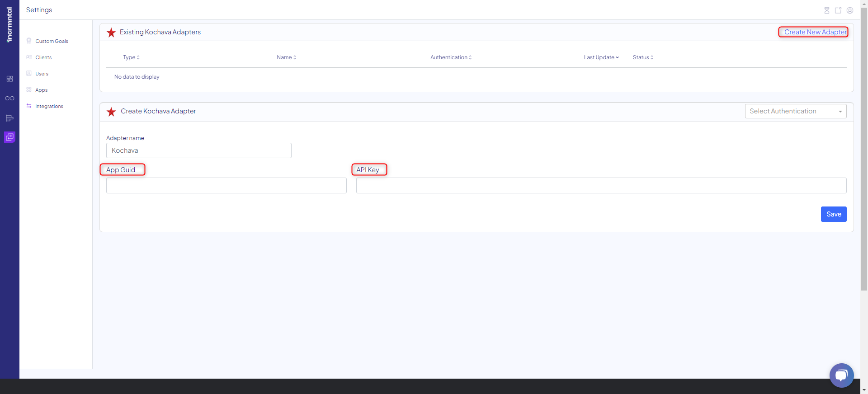Open the dashboard grid icon in sidebar
This screenshot has width=868, height=394.
(x=9, y=79)
